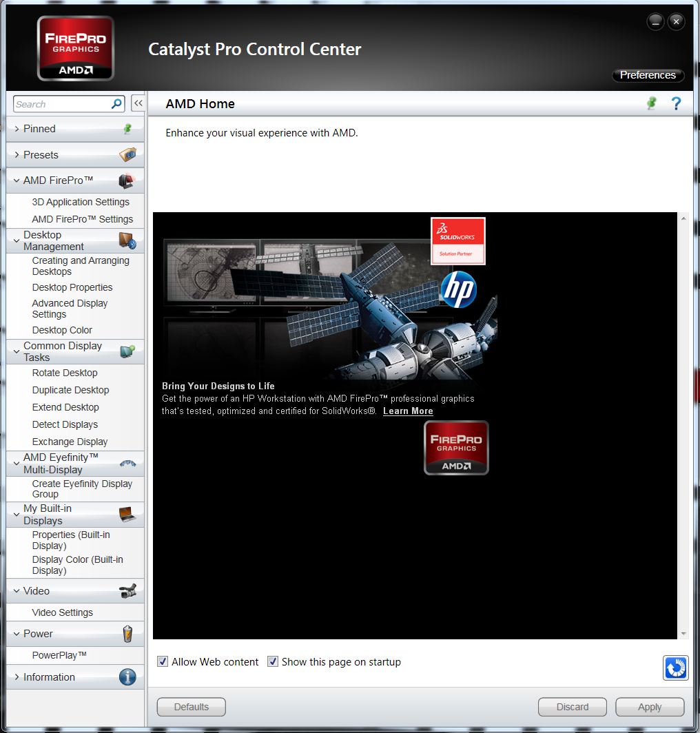The image size is (700, 733).
Task: Open Advanced Display Settings
Action: (x=70, y=309)
